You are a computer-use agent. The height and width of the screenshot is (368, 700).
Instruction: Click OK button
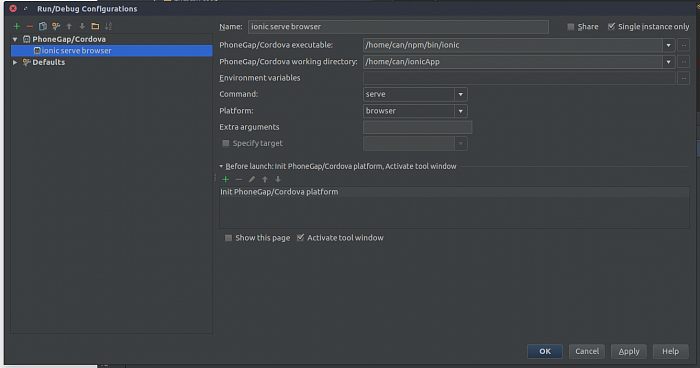click(545, 351)
